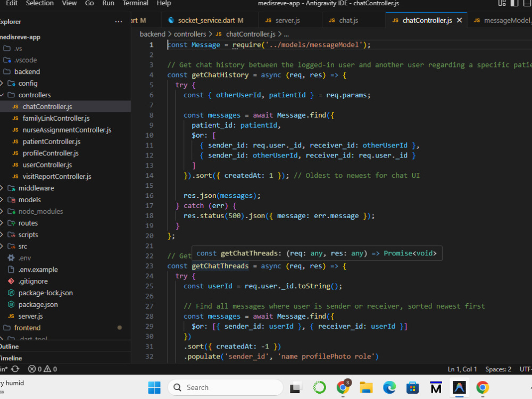Image resolution: width=532 pixels, height=399 pixels.
Task: Open visitReportController.js in Explorer
Action: [65, 177]
